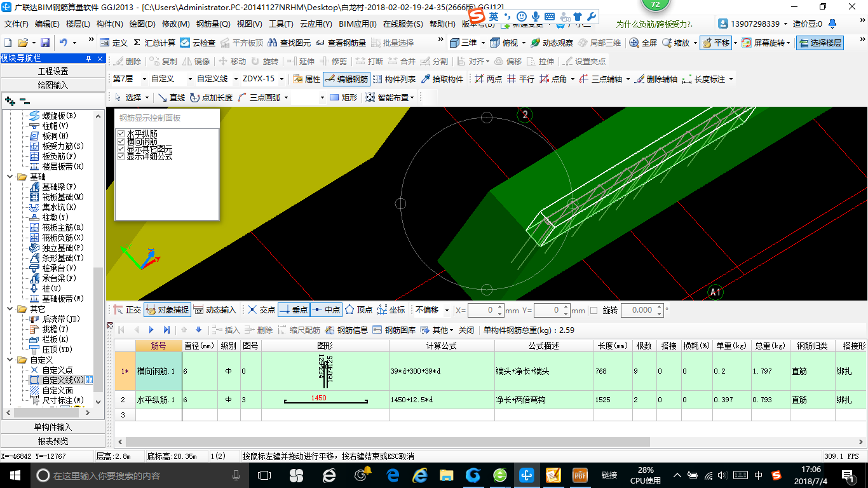Image resolution: width=868 pixels, height=488 pixels.
Task: Uncheck 横向钢筋 display checkbox
Action: [121, 141]
